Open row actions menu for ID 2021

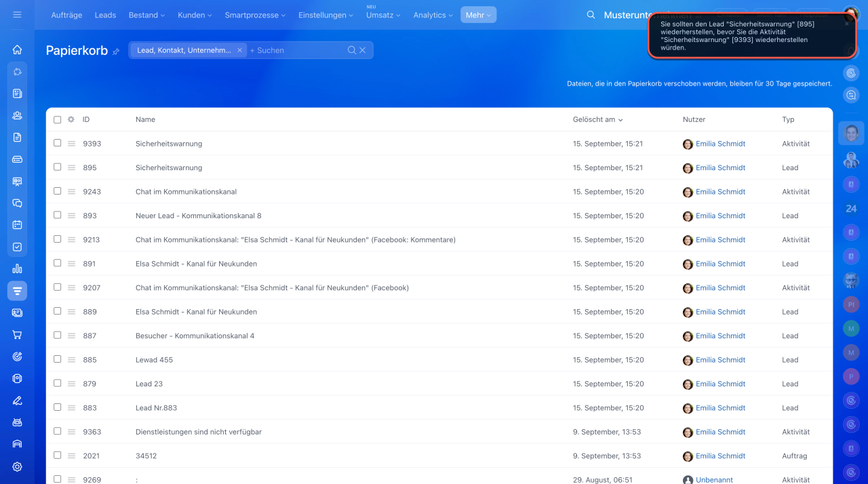[71, 456]
